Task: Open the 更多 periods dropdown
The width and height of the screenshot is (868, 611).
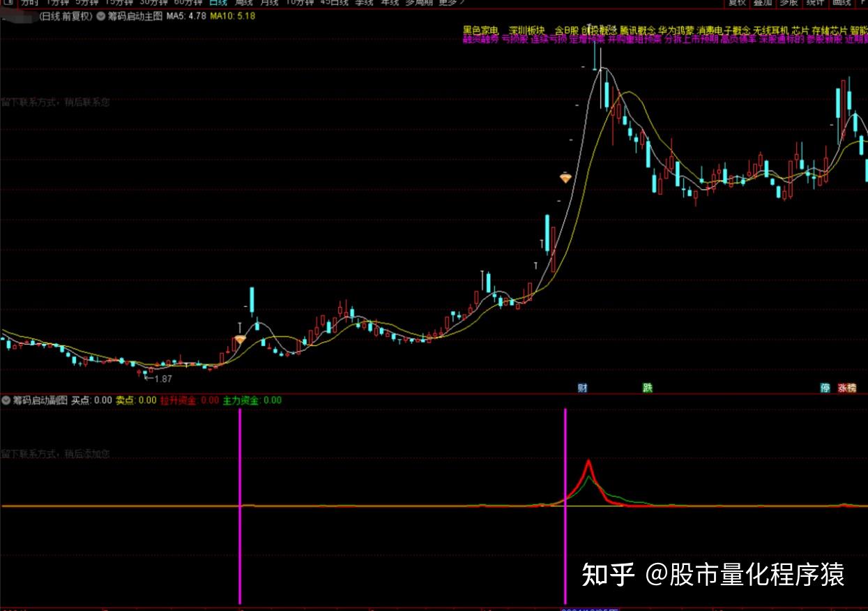Action: [x=452, y=3]
